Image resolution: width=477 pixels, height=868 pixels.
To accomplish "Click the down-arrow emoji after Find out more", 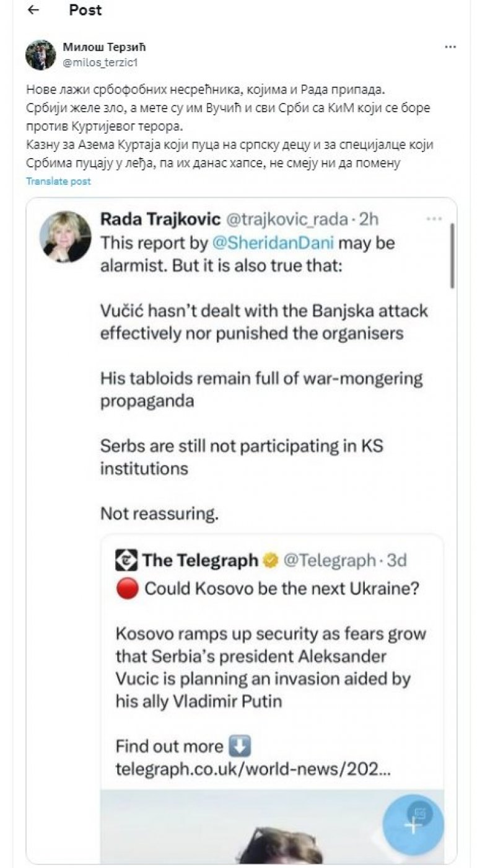I will click(x=240, y=745).
